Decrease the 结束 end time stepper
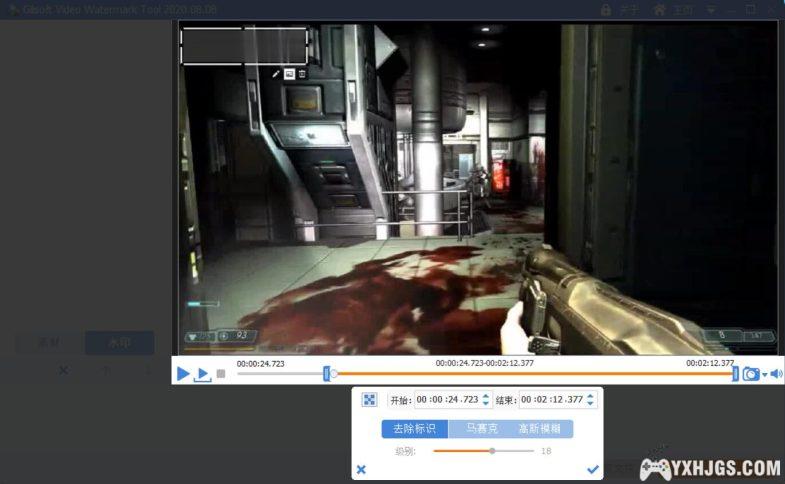The width and height of the screenshot is (785, 484). pyautogui.click(x=590, y=404)
